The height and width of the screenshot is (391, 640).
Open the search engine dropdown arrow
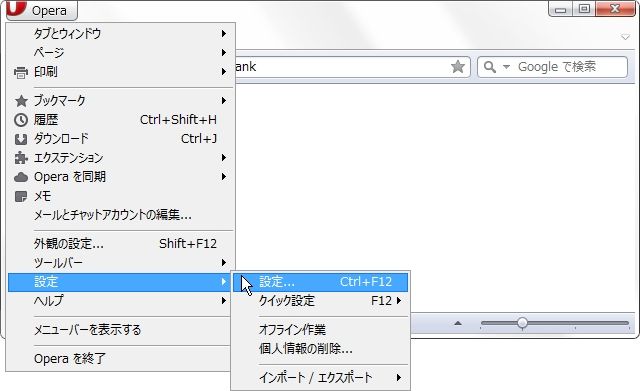pyautogui.click(x=506, y=67)
